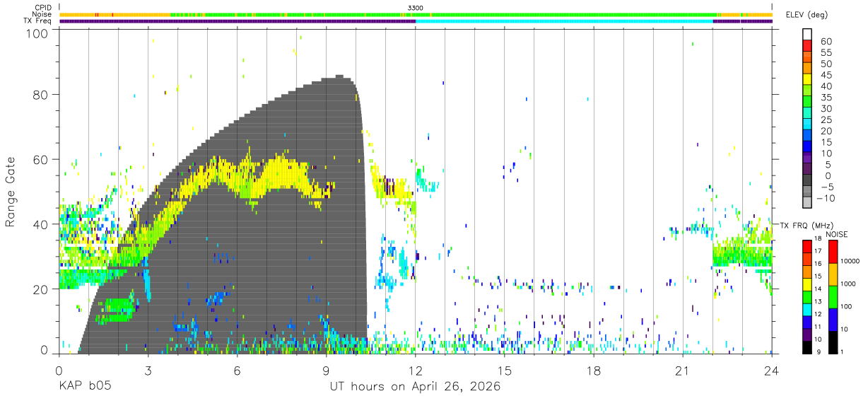Click the 30 label on elevation scale

[x=825, y=108]
